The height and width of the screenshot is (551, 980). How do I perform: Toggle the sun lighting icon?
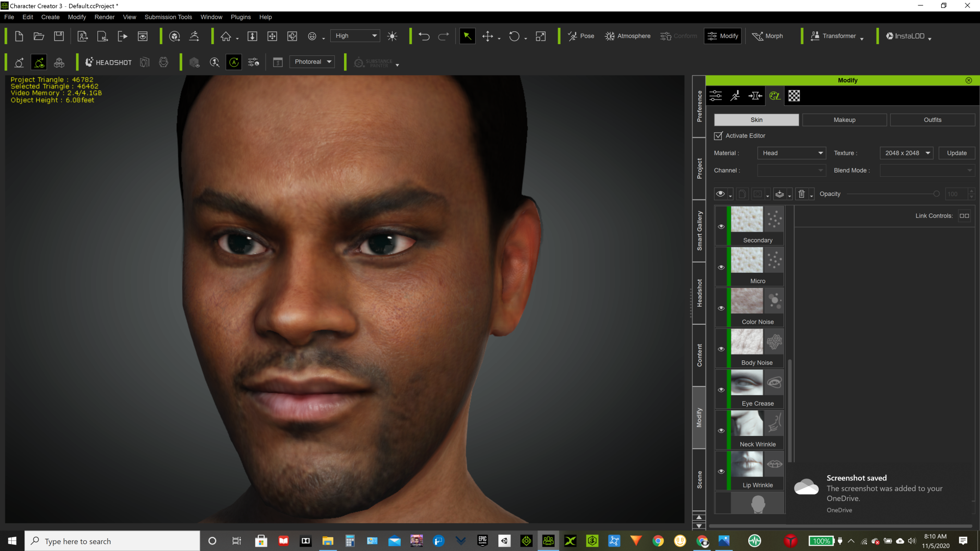pyautogui.click(x=392, y=36)
